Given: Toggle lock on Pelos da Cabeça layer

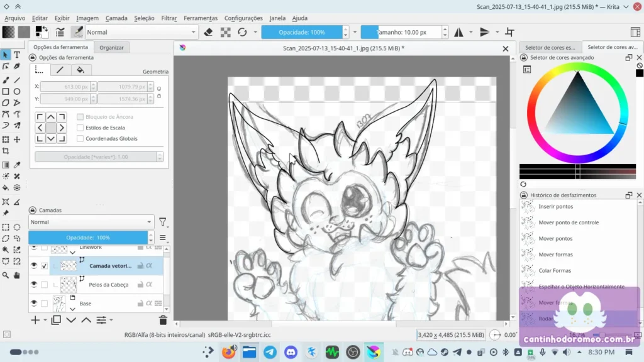Looking at the screenshot, I should pyautogui.click(x=140, y=285).
